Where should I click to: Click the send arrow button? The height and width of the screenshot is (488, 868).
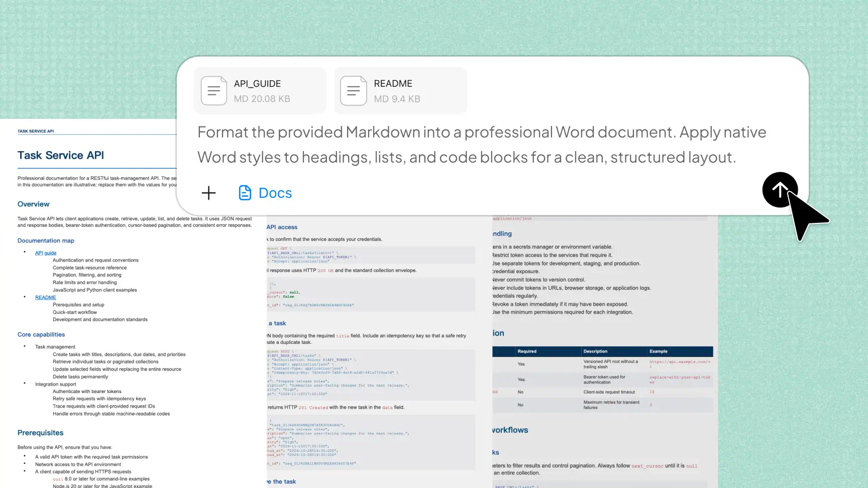coord(780,190)
